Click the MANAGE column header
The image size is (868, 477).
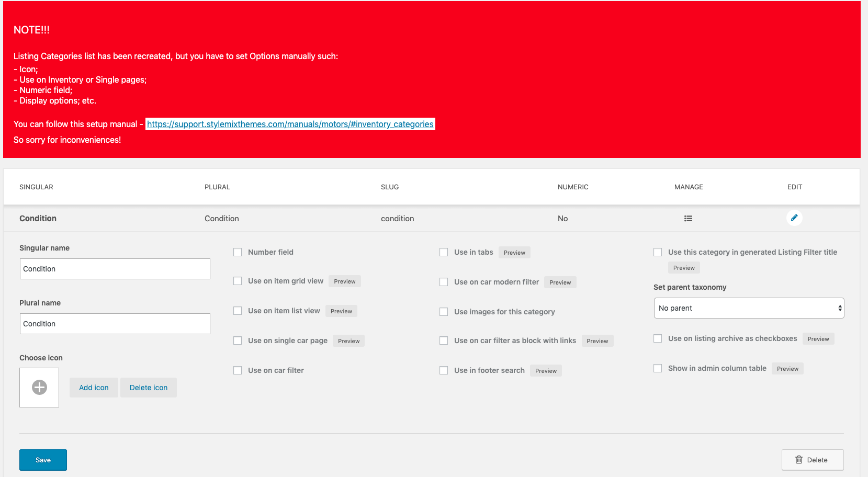[x=689, y=187]
